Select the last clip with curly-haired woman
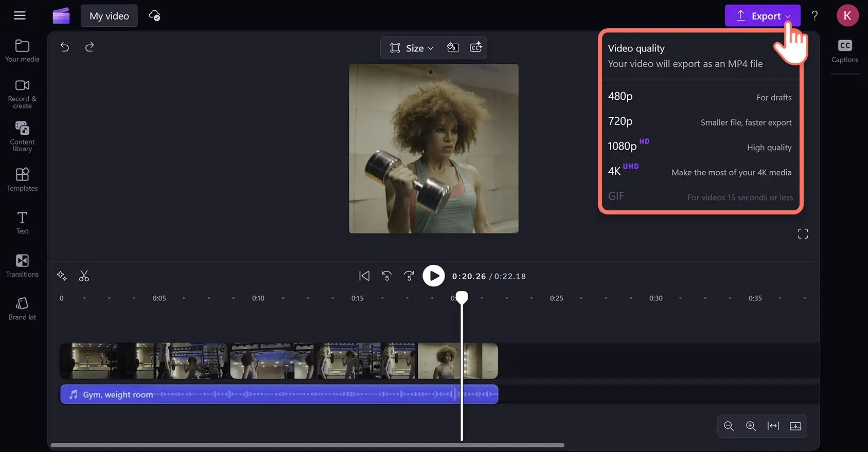 point(458,361)
